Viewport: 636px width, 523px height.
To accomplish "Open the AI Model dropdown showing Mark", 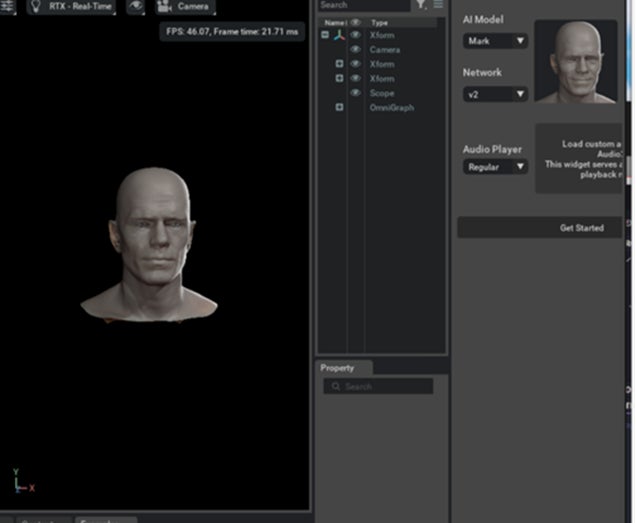I will pos(495,41).
